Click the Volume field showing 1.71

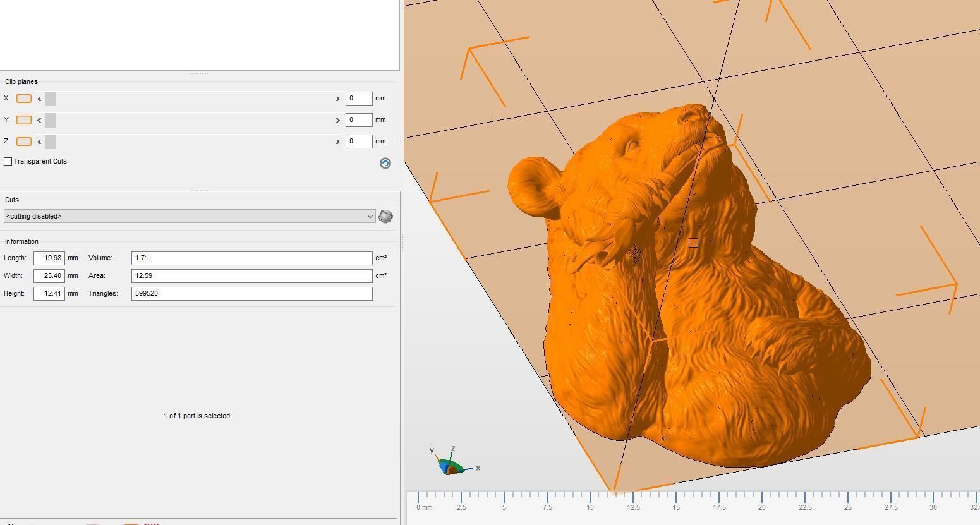(x=252, y=258)
